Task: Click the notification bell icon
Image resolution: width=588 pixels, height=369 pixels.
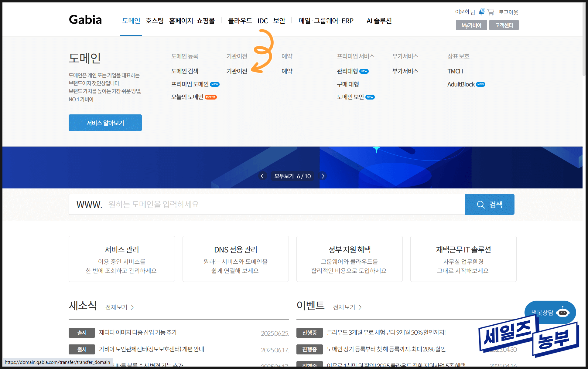Action: click(x=482, y=12)
